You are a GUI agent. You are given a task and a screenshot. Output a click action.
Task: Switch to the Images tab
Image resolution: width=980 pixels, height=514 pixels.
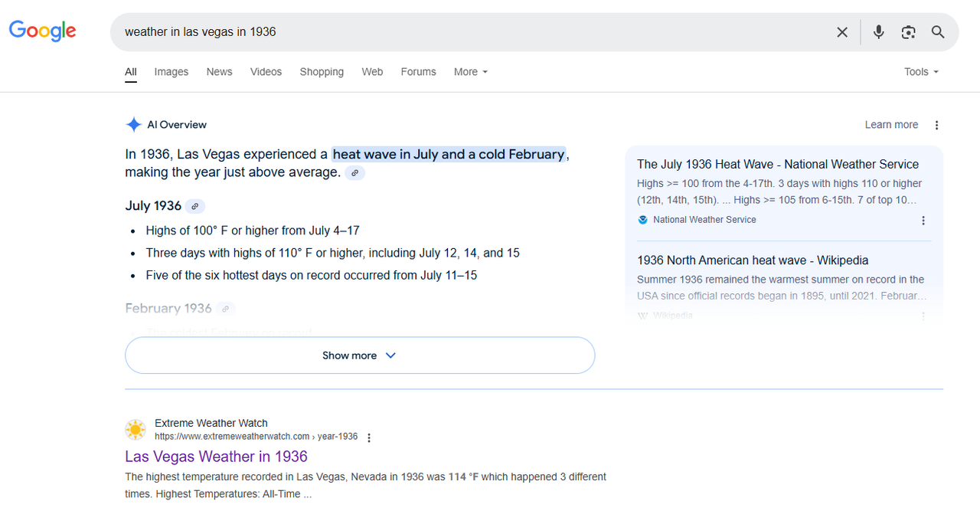(x=171, y=72)
